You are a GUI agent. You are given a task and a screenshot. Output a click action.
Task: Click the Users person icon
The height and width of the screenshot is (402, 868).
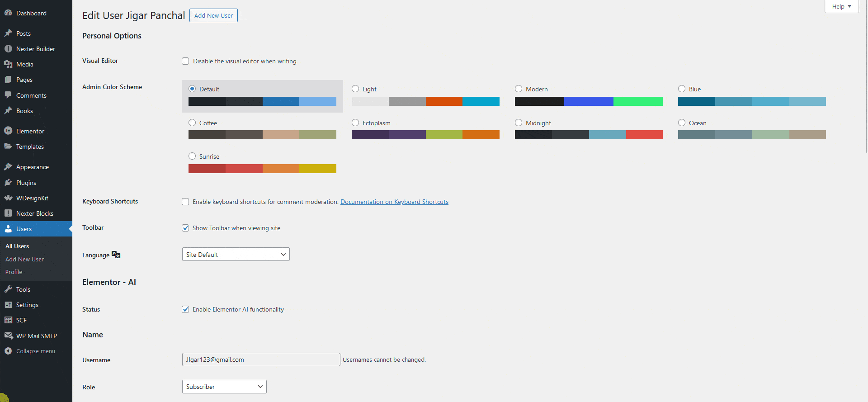8,229
